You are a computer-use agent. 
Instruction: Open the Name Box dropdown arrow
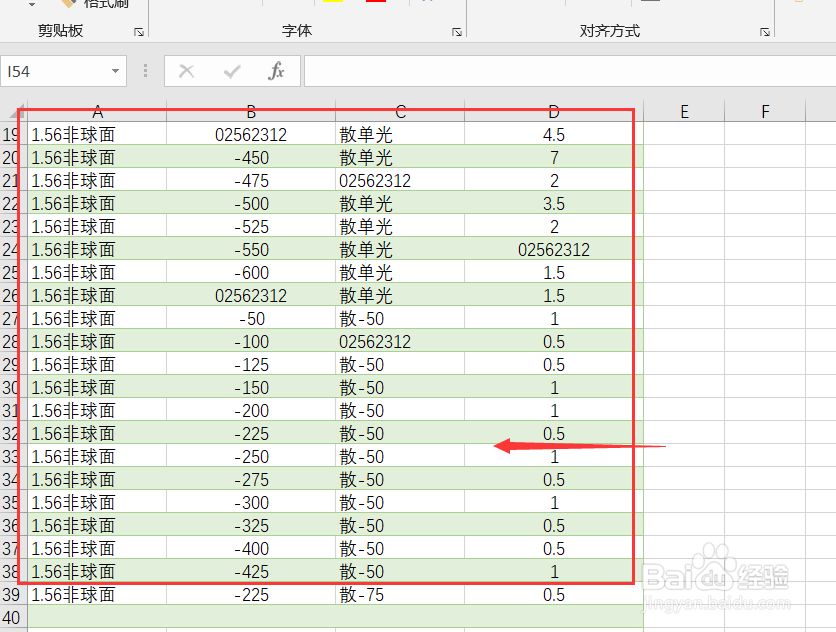[115, 71]
